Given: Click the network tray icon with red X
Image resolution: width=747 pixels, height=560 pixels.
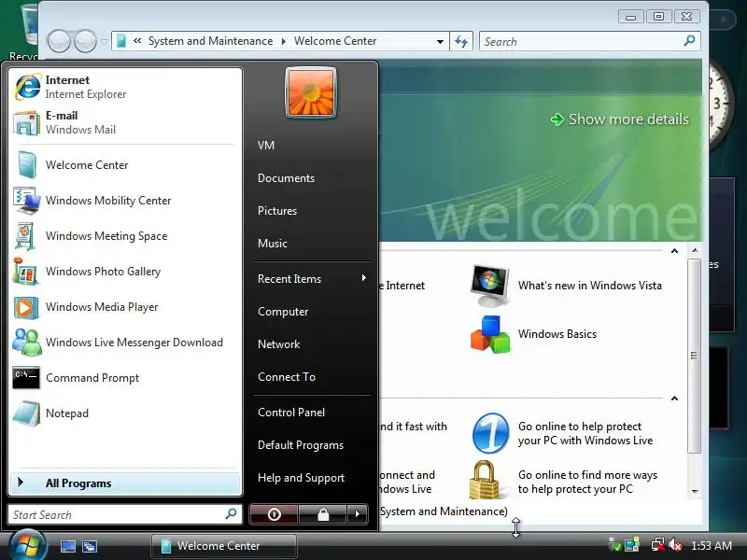Looking at the screenshot, I should click(658, 545).
